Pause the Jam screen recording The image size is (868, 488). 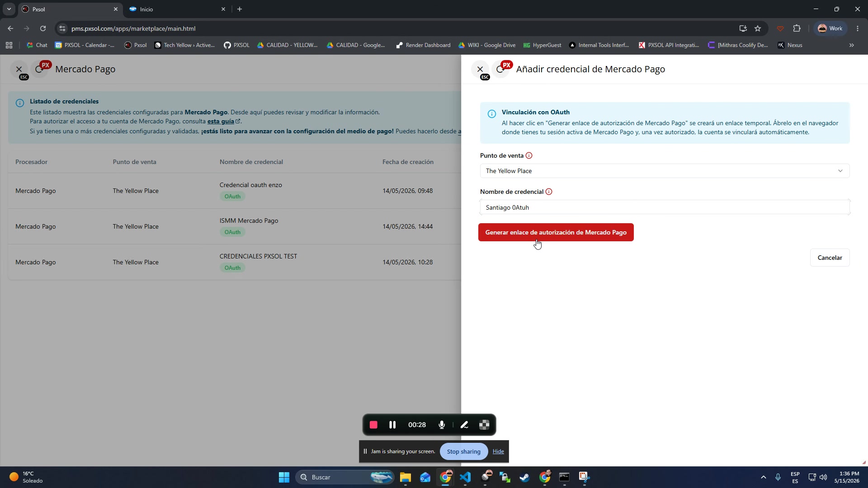pyautogui.click(x=392, y=425)
